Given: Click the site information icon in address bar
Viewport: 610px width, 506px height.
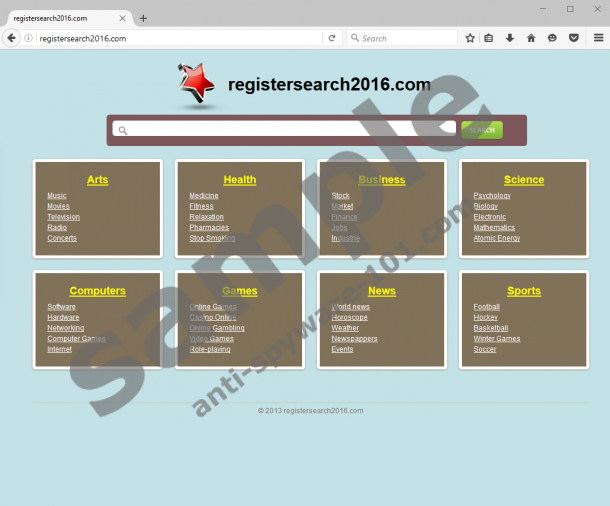Looking at the screenshot, I should (x=29, y=38).
